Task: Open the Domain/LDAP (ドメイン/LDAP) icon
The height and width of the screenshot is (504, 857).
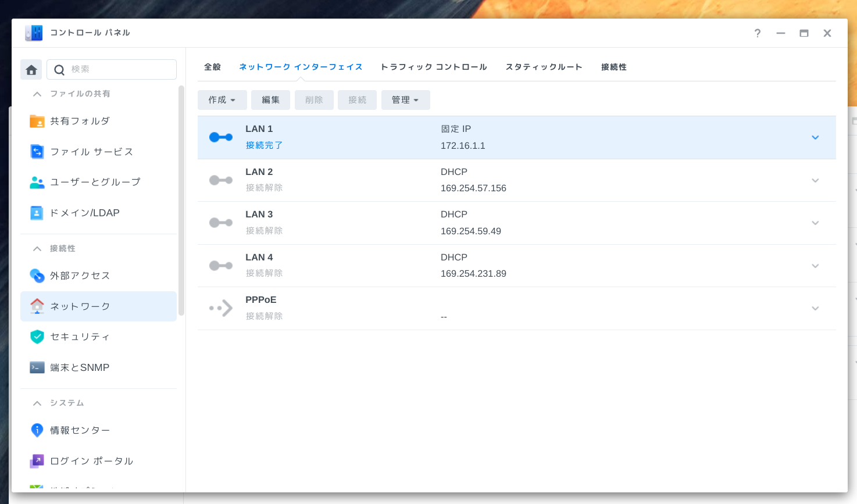Action: [37, 213]
